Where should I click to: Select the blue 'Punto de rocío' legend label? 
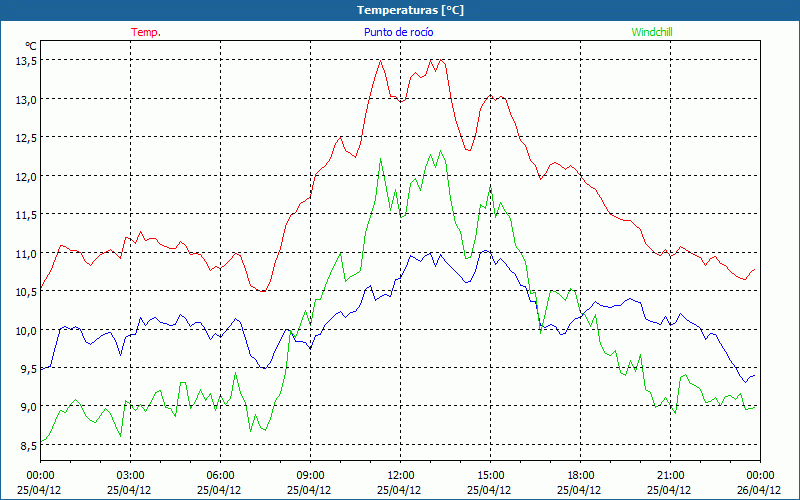coord(398,32)
